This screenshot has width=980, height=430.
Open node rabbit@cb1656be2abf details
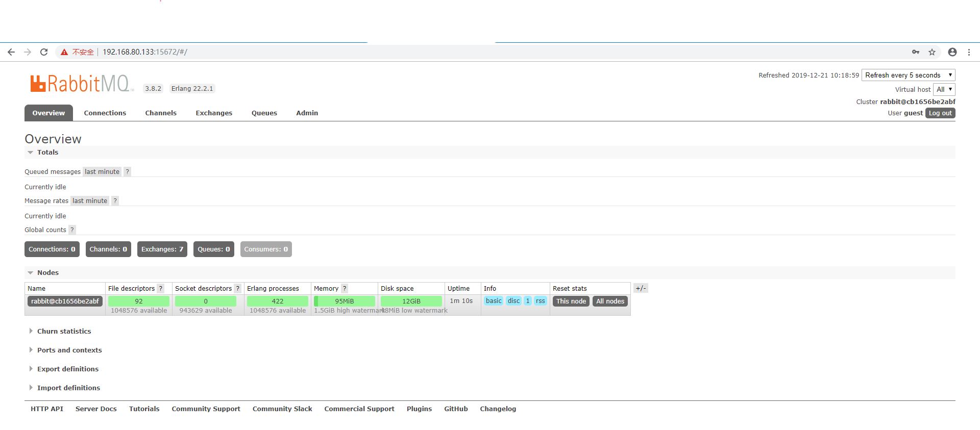65,301
